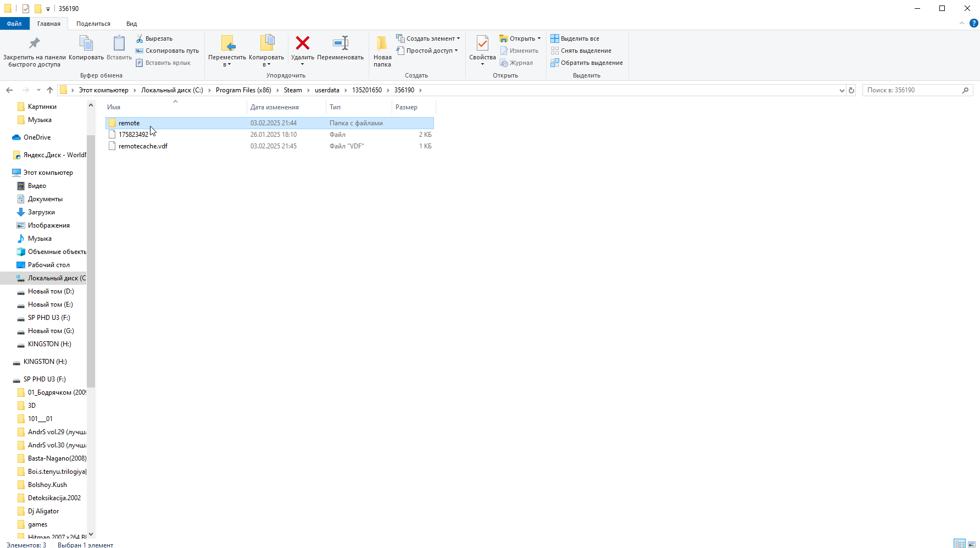
Task: Open Простой доступ dropdown
Action: click(427, 51)
